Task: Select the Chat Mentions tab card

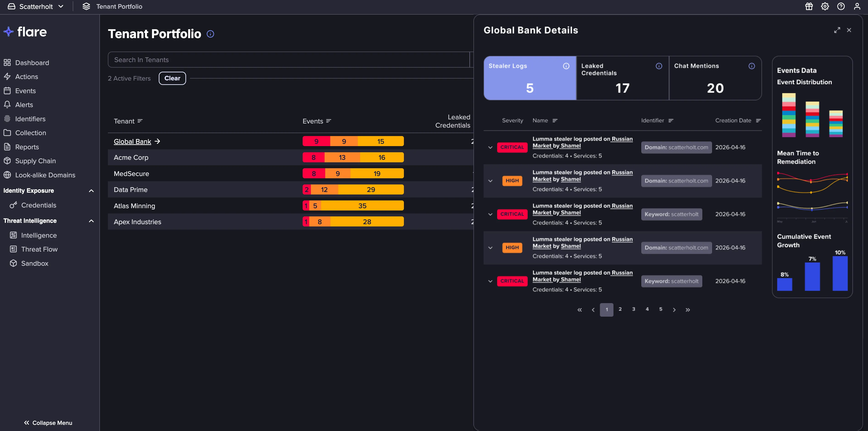Action: pyautogui.click(x=715, y=78)
